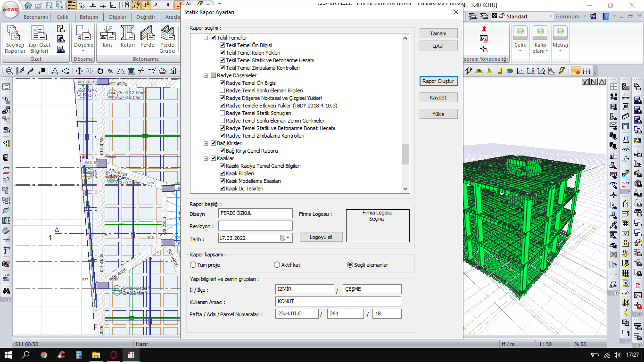
Task: Open the Perde Grubu report
Action: coord(167,40)
